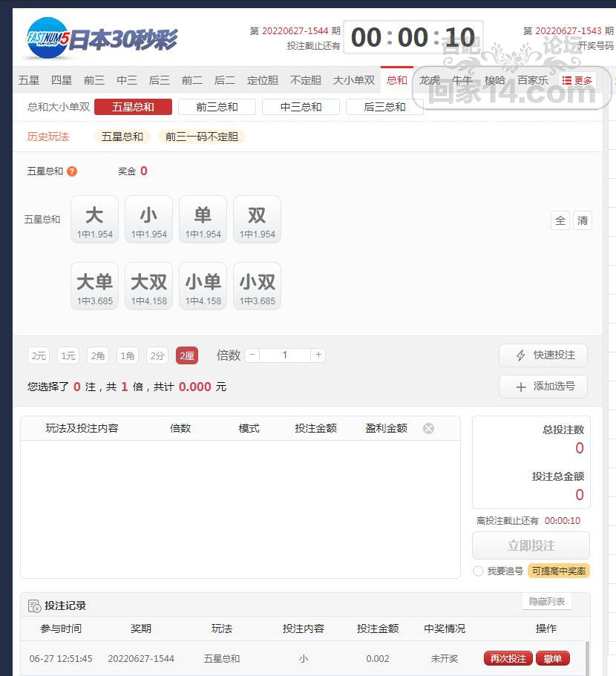Viewport: 616px width, 676px height.
Task: Click the 全 select-all button
Action: pyautogui.click(x=560, y=220)
